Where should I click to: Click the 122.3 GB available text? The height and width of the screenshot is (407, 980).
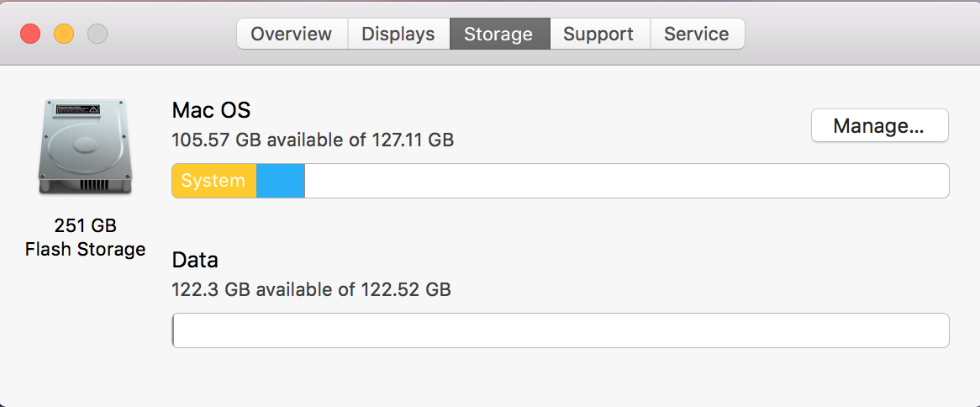[311, 290]
